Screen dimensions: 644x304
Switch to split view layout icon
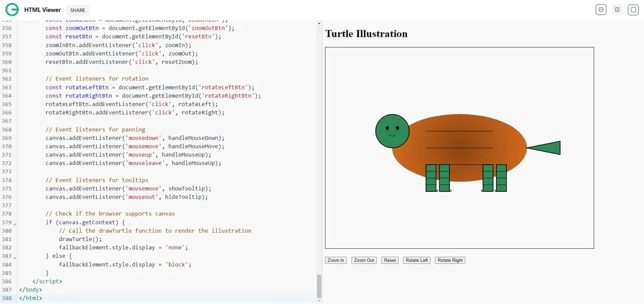(617, 10)
